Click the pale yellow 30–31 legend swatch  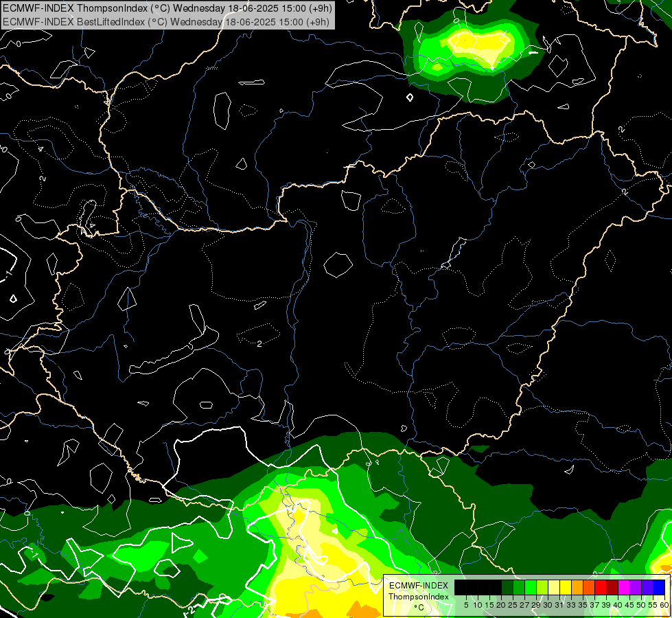point(554,587)
